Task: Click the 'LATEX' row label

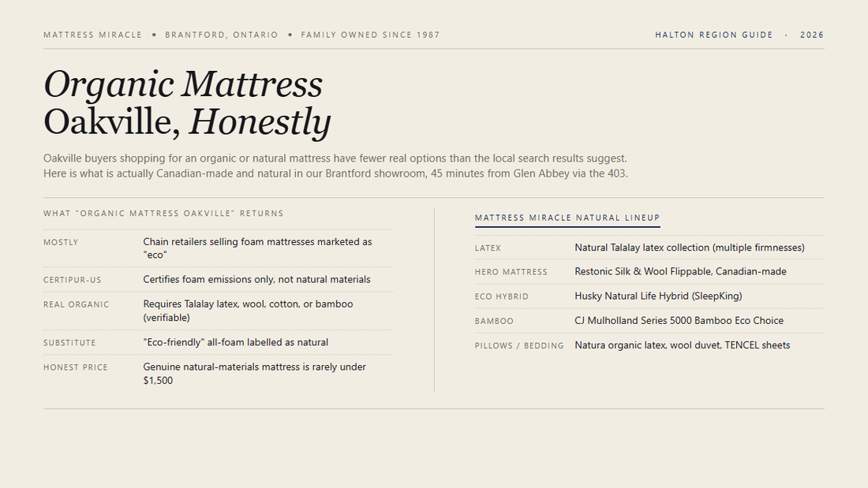Action: point(488,248)
